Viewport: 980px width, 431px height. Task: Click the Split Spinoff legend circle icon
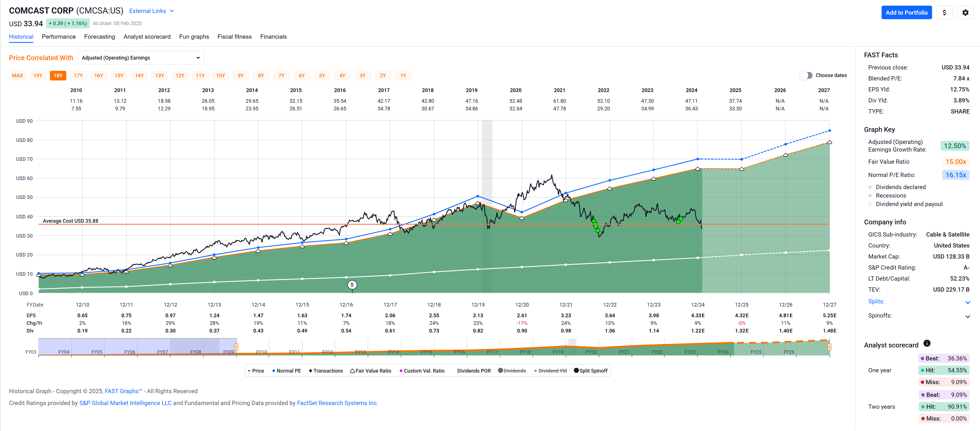[576, 371]
